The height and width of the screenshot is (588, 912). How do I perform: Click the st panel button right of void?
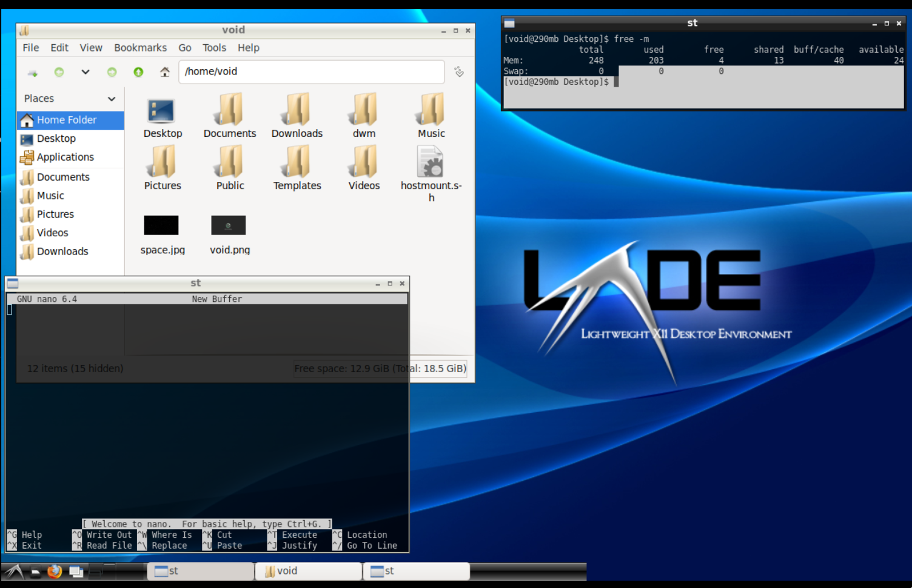coord(417,571)
